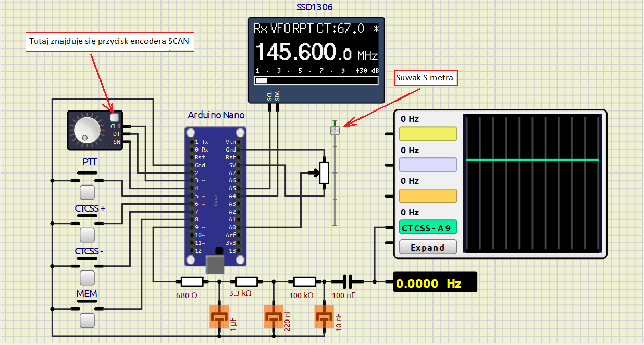
Task: Click the SSD1306 OLED display screen
Action: pyautogui.click(x=316, y=54)
